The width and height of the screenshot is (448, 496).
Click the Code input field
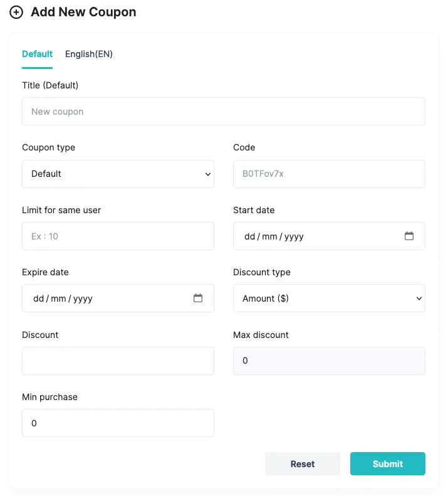(329, 174)
